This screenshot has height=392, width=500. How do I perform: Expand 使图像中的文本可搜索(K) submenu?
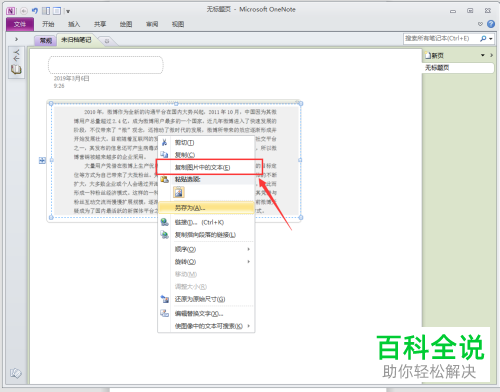click(x=206, y=326)
